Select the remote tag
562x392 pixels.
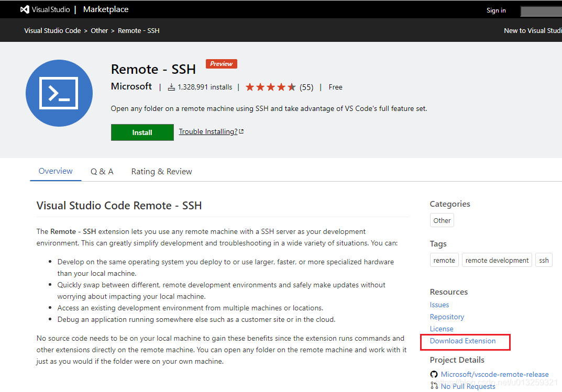444,260
